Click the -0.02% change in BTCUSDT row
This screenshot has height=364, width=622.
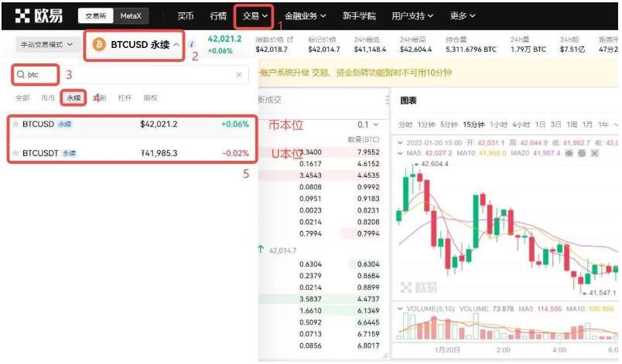[x=236, y=153]
